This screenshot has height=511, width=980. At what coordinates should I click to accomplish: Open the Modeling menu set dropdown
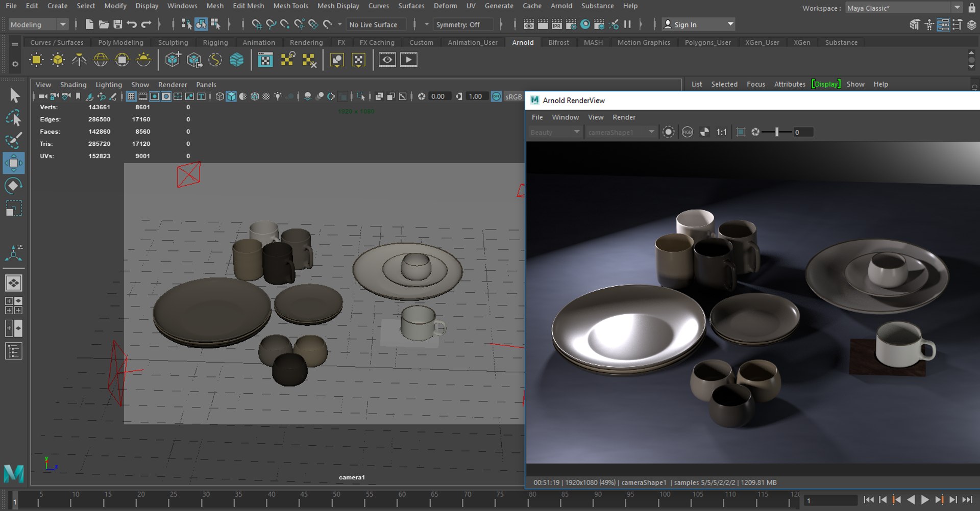point(38,24)
